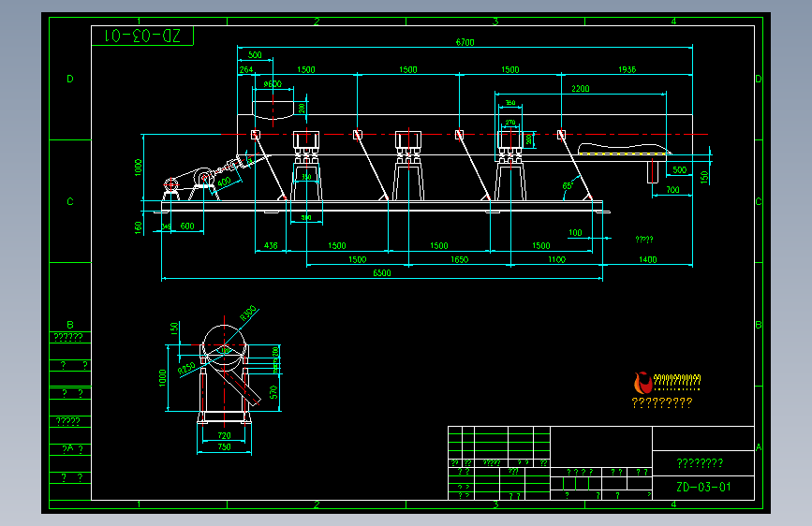
Task: Click the R300 radius label
Action: click(x=248, y=314)
